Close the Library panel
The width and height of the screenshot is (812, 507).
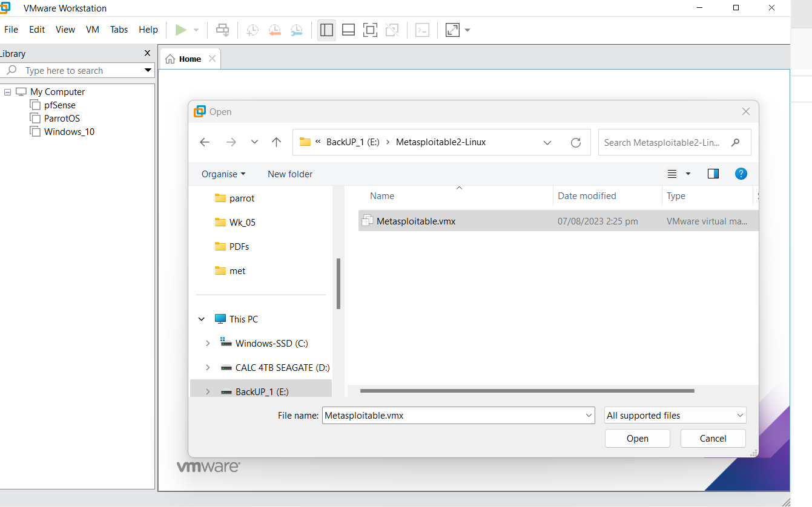[x=147, y=53]
